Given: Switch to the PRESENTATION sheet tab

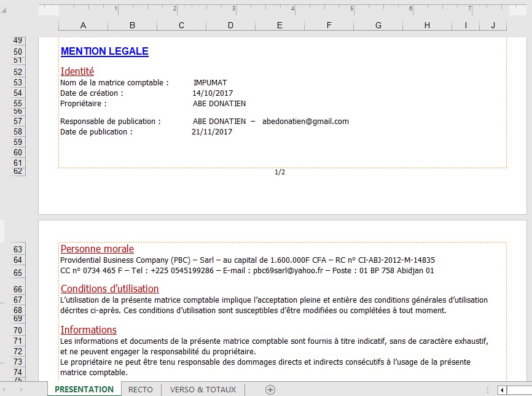Looking at the screenshot, I should (84, 389).
